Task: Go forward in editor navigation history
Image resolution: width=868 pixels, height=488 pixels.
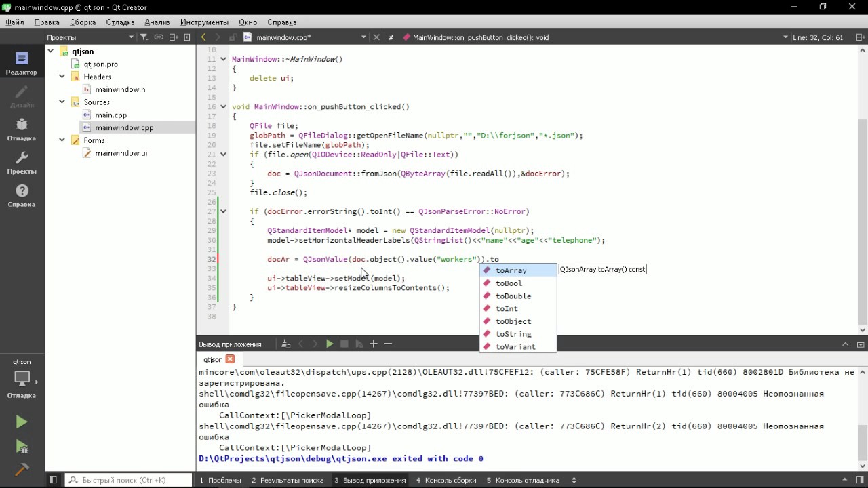Action: pos(218,37)
